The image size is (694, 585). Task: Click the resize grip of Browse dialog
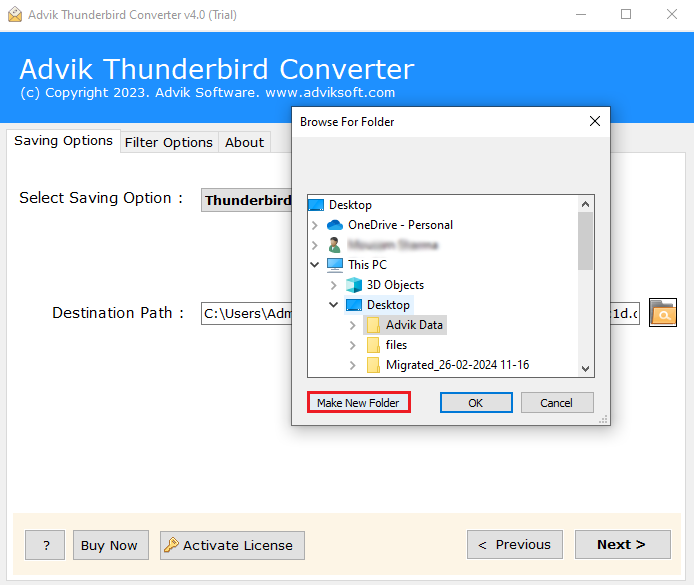(x=603, y=419)
